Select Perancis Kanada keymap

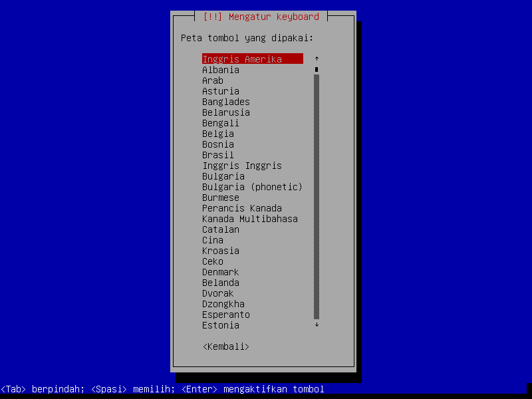point(242,208)
